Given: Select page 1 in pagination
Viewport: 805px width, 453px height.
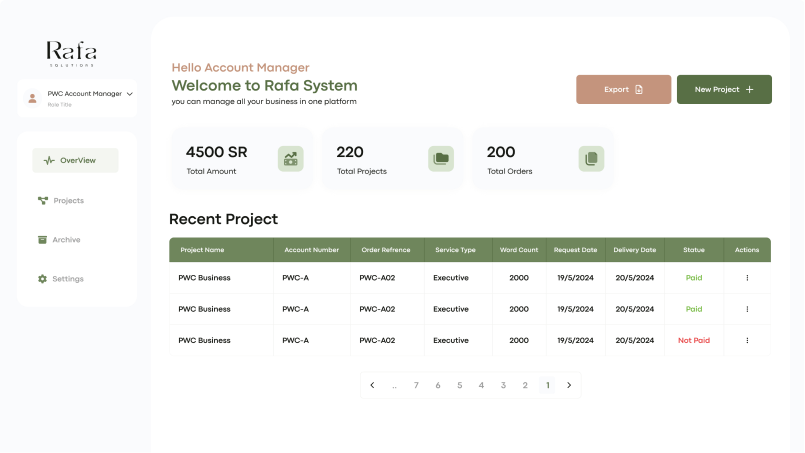Looking at the screenshot, I should [547, 385].
